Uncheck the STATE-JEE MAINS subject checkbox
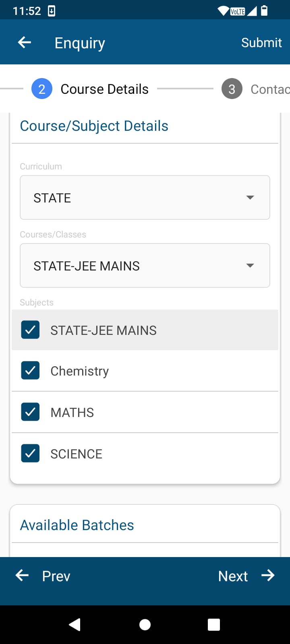The width and height of the screenshot is (290, 644). (30, 330)
